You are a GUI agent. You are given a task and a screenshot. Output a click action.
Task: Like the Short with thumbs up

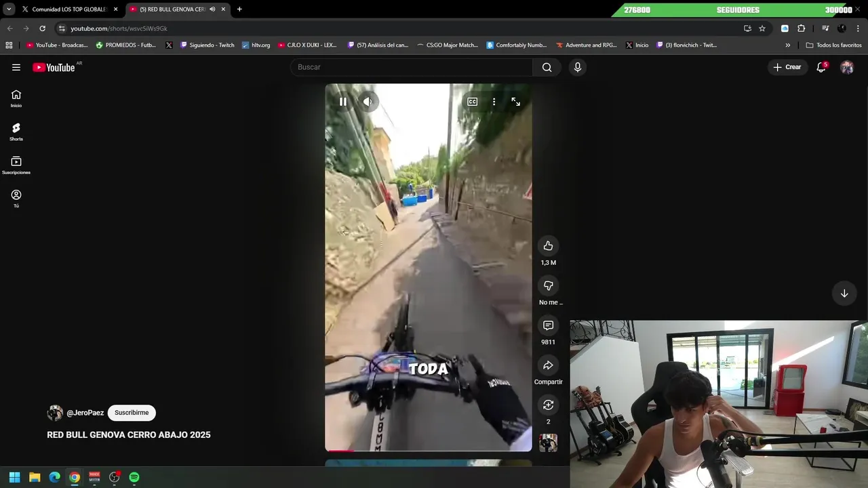pyautogui.click(x=548, y=246)
